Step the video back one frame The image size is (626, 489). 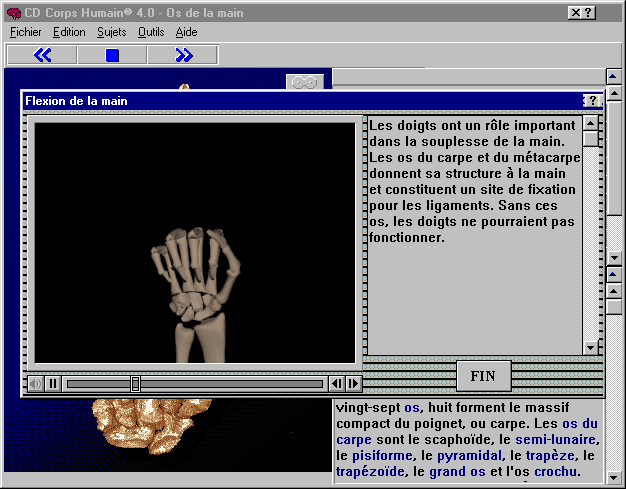[x=336, y=383]
